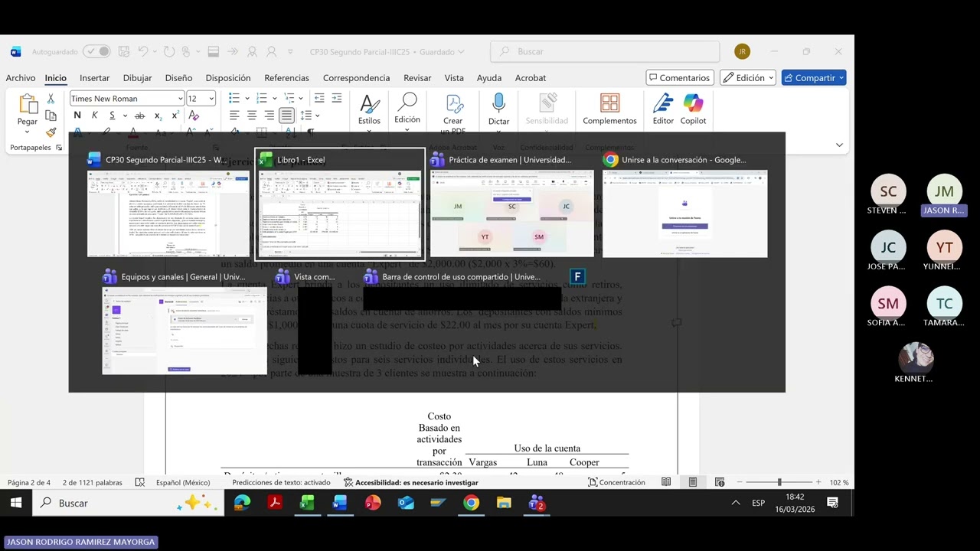
Task: Click the Undo arrow in title bar
Action: (142, 51)
